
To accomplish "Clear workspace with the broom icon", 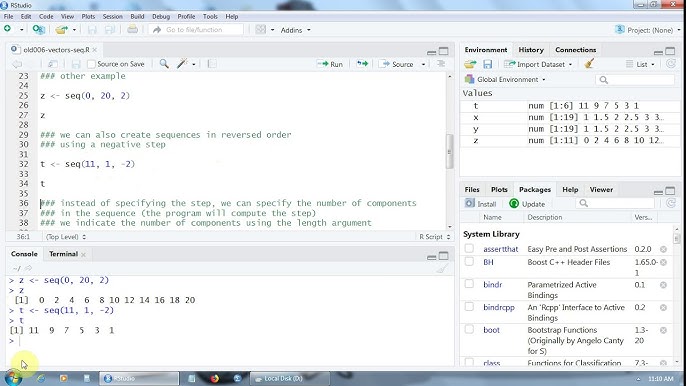I will point(589,64).
